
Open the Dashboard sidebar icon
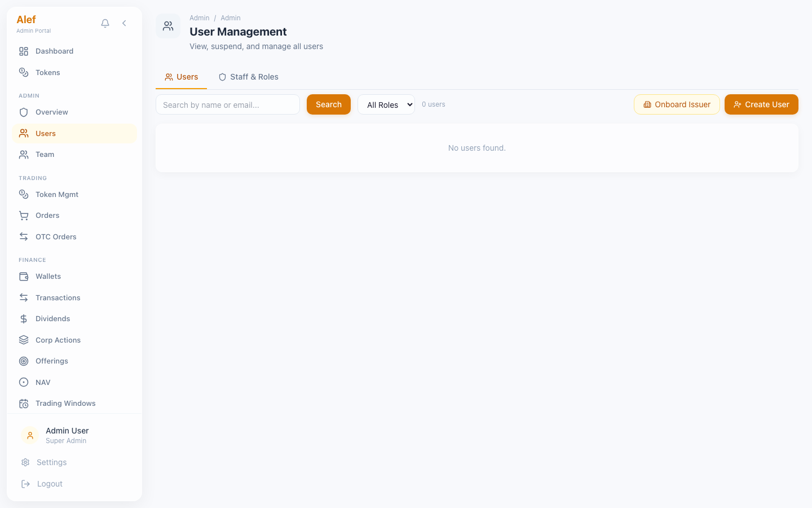[x=23, y=51]
